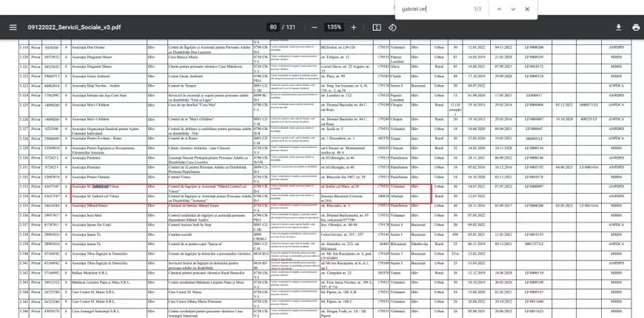Viewport: 644px width, 318px height.
Task: Print the PDF document
Action: point(635,27)
